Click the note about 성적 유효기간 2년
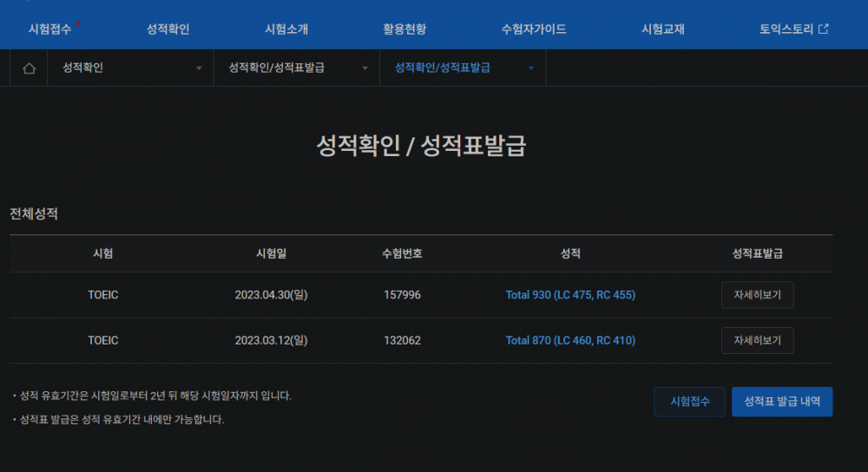This screenshot has width=868, height=472. coord(155,396)
